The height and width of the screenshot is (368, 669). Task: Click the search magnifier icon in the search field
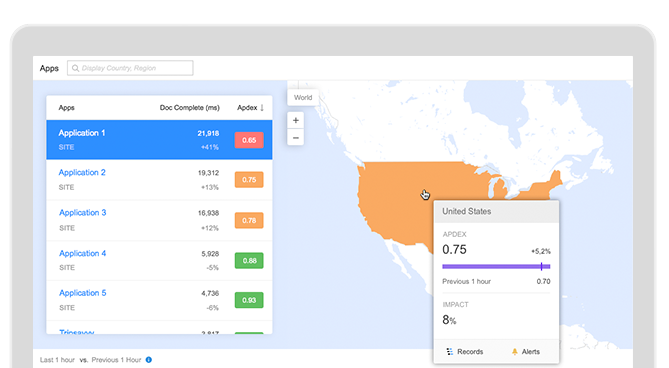75,68
